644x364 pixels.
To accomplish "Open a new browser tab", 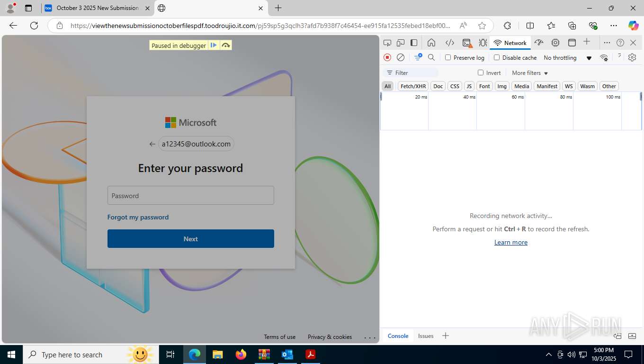I will (278, 8).
